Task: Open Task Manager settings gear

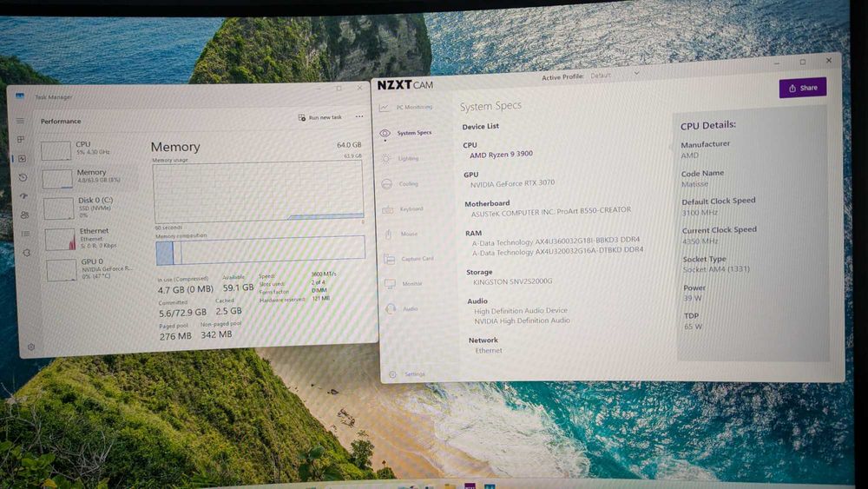Action: (x=31, y=347)
